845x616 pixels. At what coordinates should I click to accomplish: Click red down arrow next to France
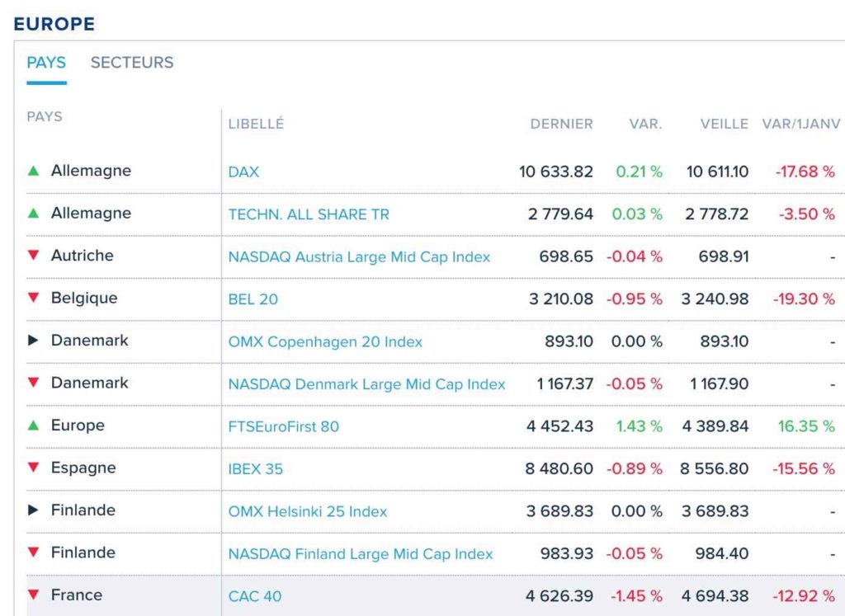coord(33,595)
